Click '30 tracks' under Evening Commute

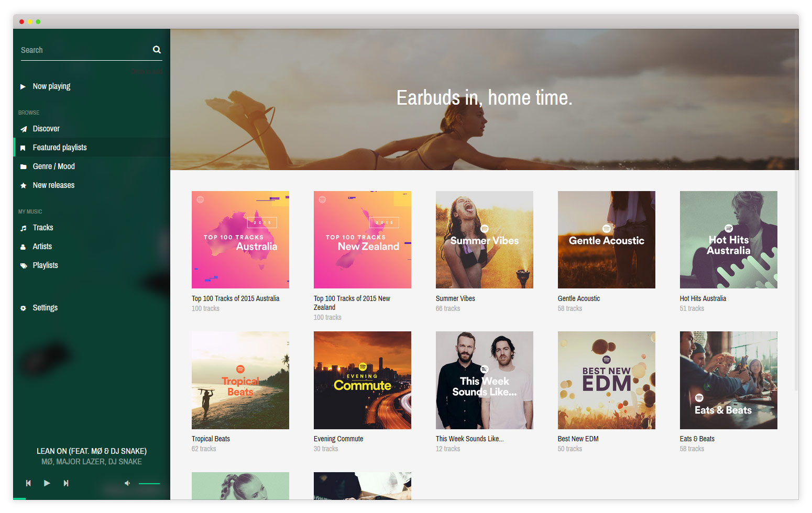(326, 449)
